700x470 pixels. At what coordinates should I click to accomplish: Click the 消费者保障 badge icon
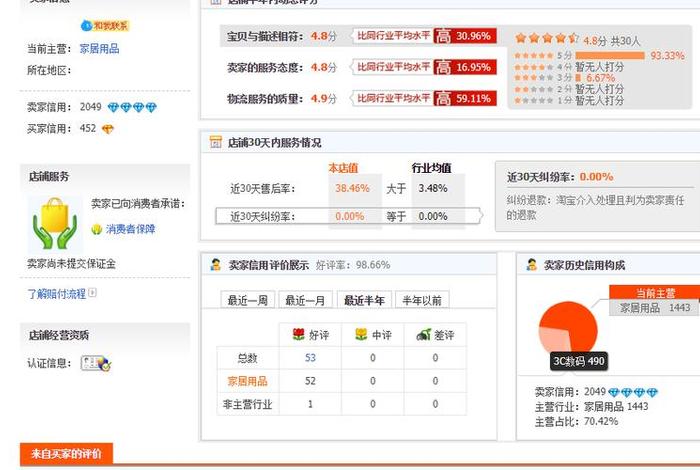pos(96,229)
